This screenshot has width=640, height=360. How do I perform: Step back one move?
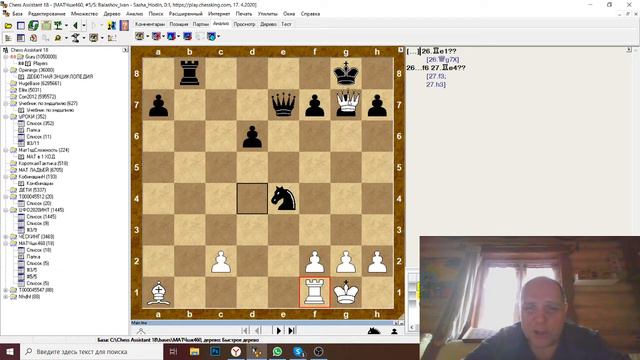click(258, 331)
